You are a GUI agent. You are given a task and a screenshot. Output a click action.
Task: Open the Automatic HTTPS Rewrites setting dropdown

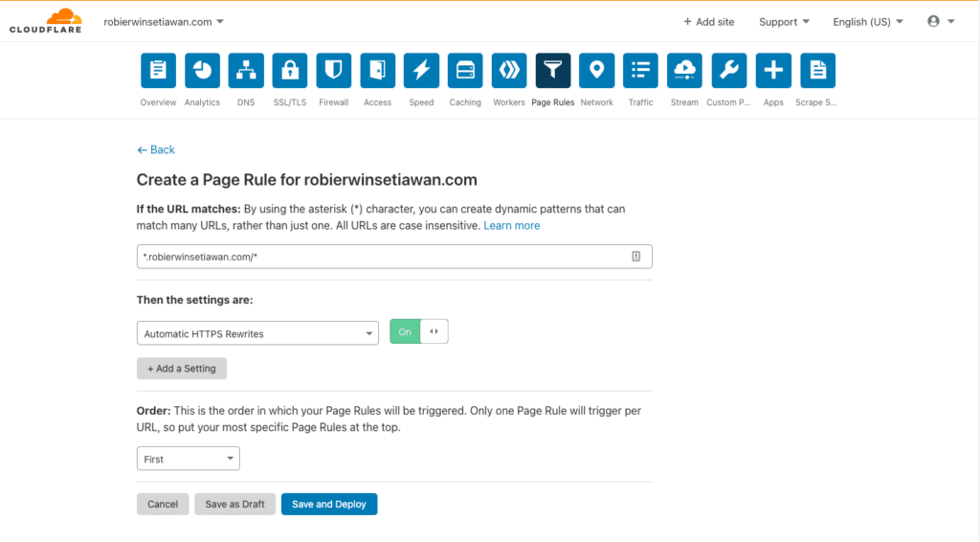pyautogui.click(x=257, y=334)
